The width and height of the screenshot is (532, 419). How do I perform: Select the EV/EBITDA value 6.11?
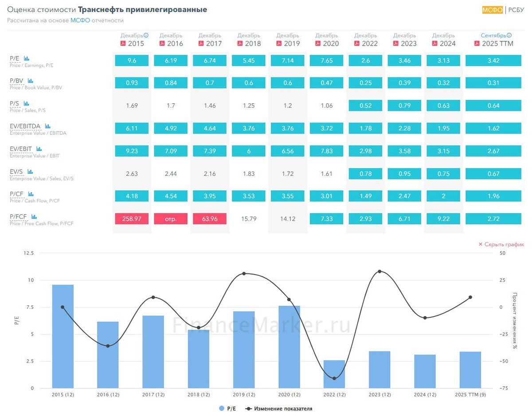tap(132, 128)
